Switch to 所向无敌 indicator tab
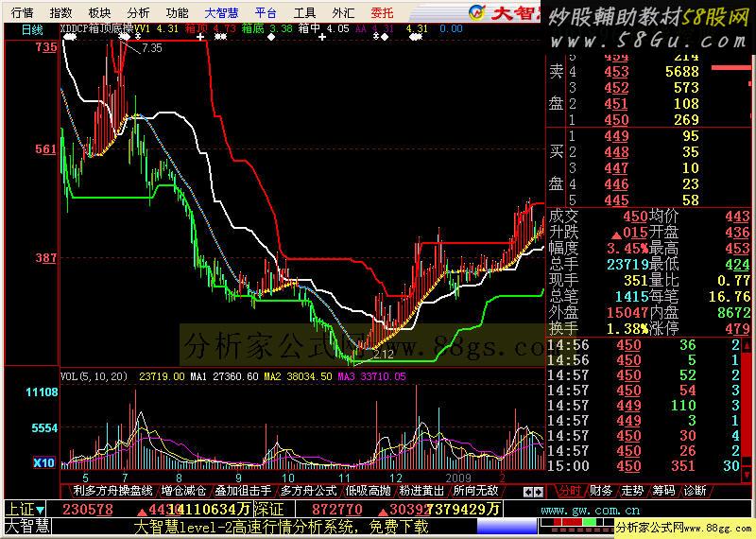Screen dimensions: 756x539 pyautogui.click(x=475, y=491)
